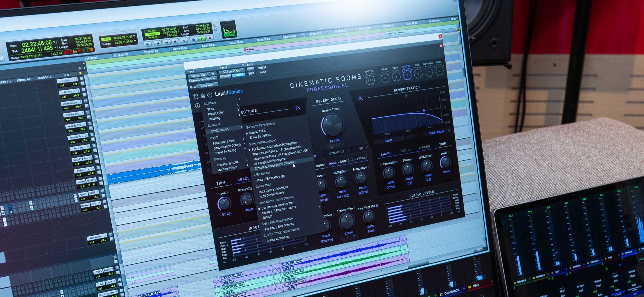Choose Create L/R Phantom Centre menu item

[x=279, y=210]
